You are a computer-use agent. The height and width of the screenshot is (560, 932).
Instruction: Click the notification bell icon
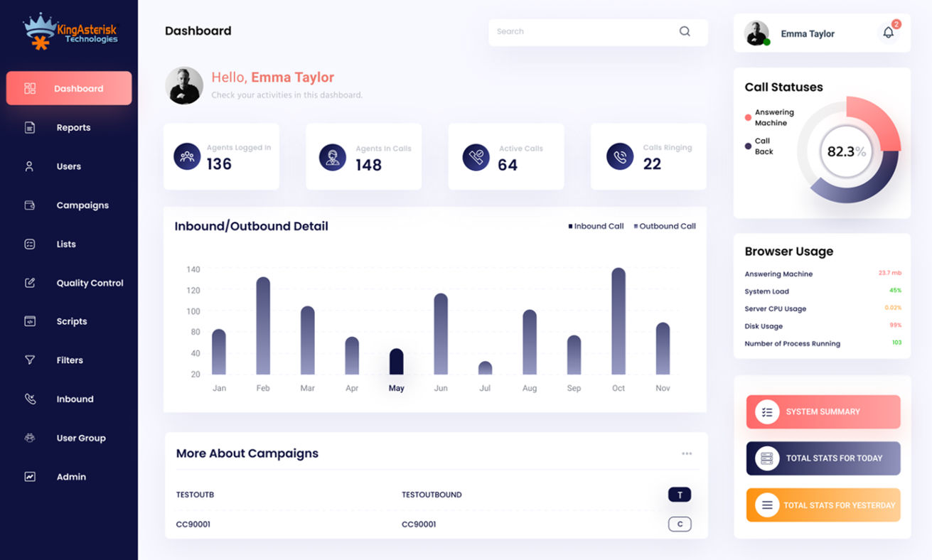(x=888, y=33)
